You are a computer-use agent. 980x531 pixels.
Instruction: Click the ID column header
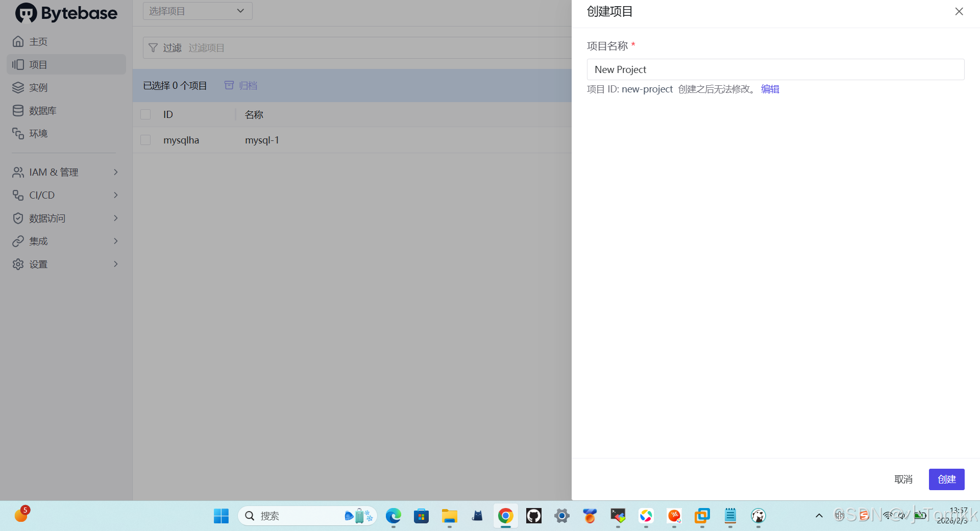(x=168, y=114)
